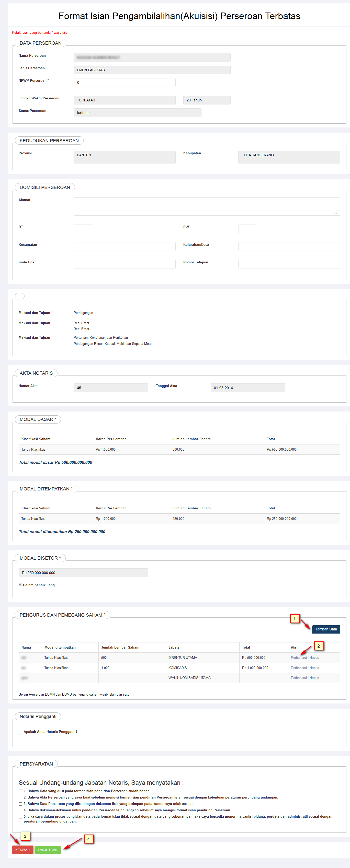Click into the Kode Pos field
Image resolution: width=350 pixels, height=868 pixels.
tap(125, 264)
